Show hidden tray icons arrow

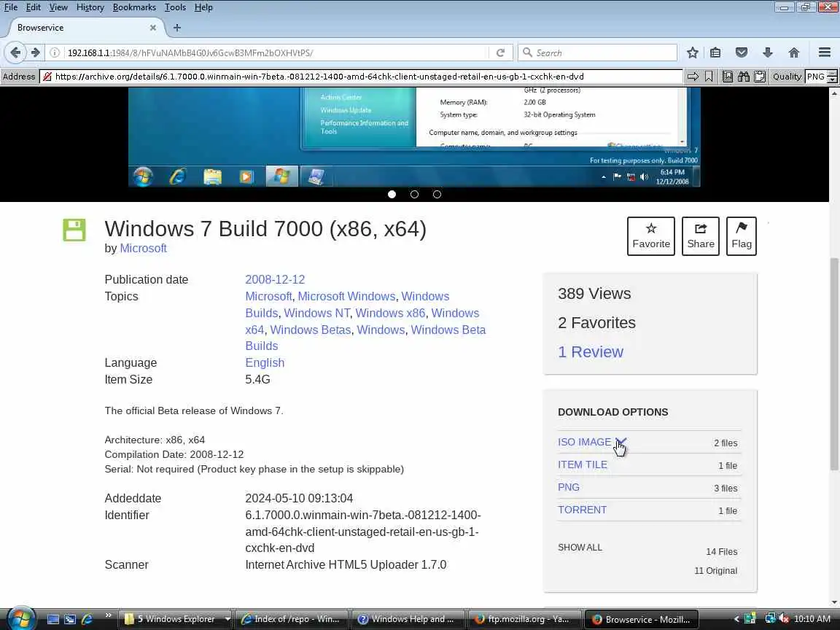[736, 619]
